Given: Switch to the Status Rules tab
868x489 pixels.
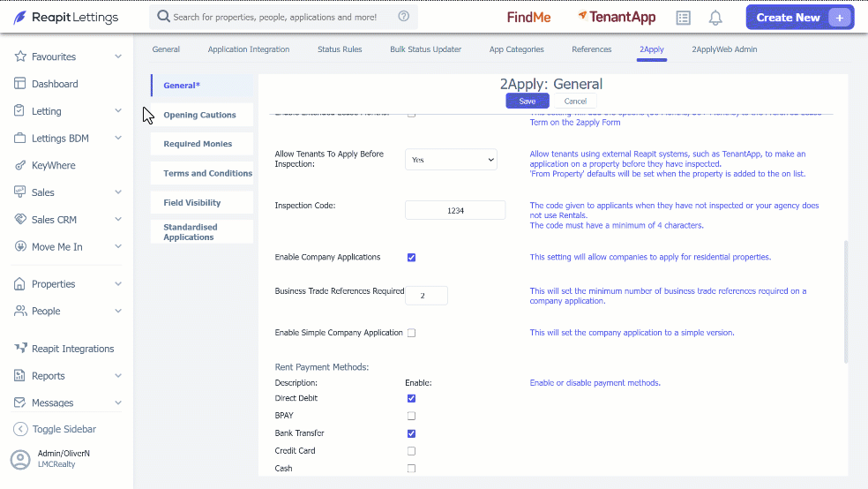Looking at the screenshot, I should [340, 49].
